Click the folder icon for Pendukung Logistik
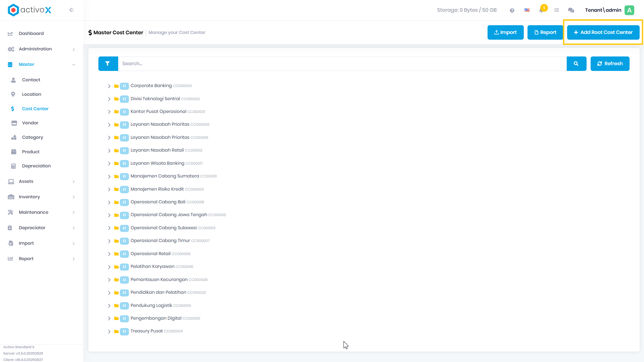The image size is (644, 362). pyautogui.click(x=116, y=306)
